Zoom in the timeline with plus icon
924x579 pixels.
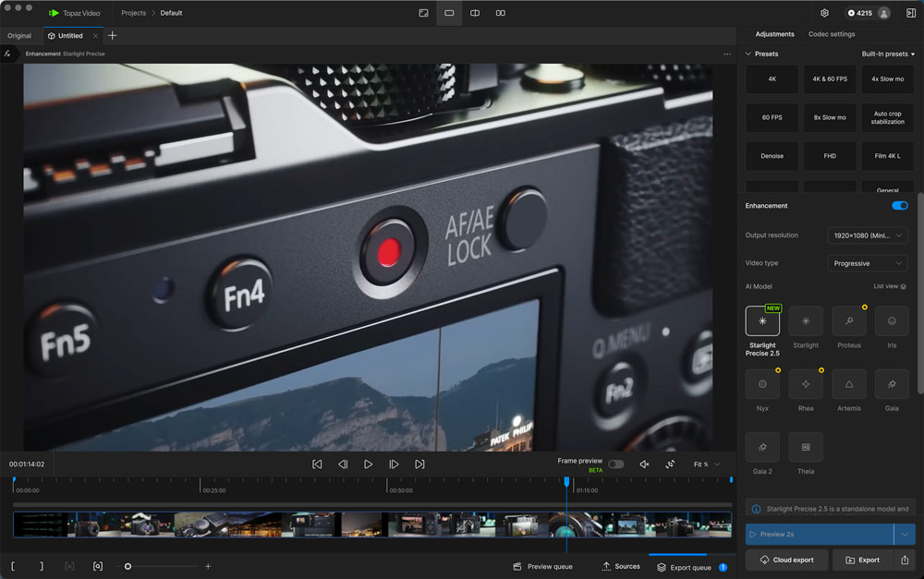pos(208,566)
